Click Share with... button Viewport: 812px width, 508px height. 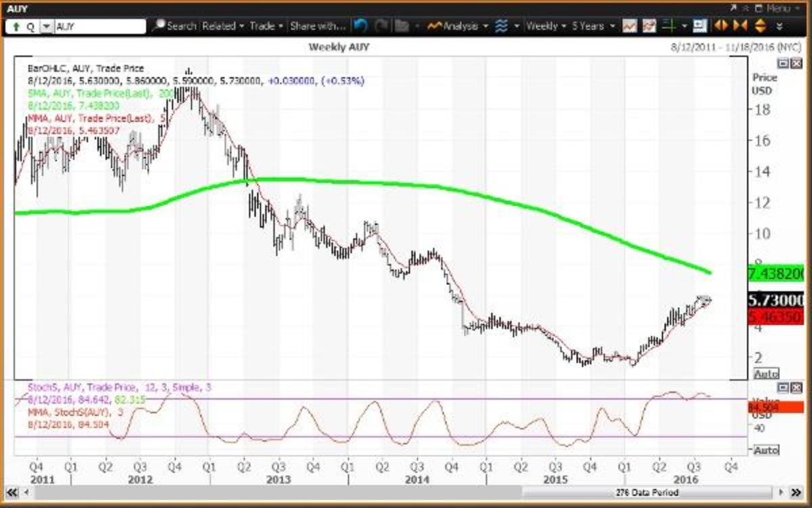[318, 26]
